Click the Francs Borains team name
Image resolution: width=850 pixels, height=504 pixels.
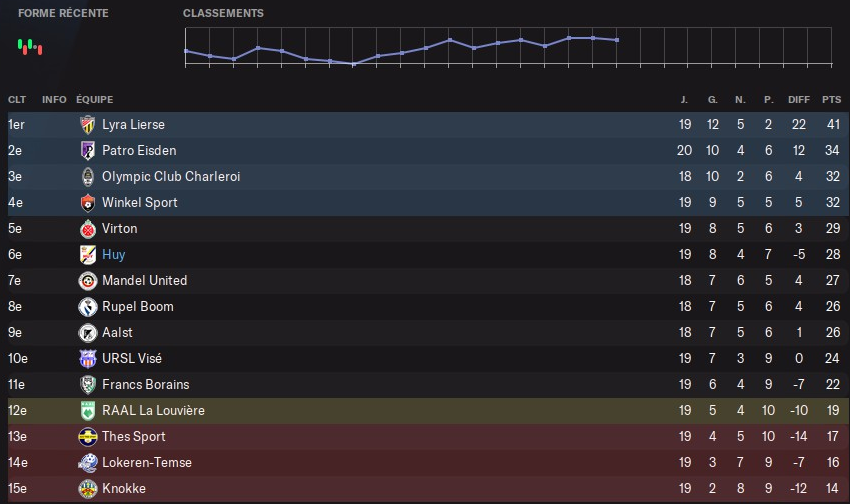[x=145, y=385]
